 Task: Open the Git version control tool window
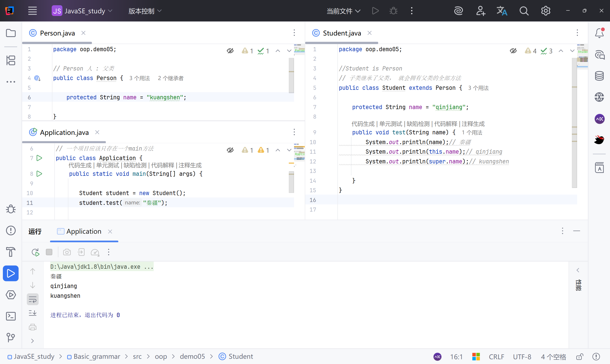(11, 338)
